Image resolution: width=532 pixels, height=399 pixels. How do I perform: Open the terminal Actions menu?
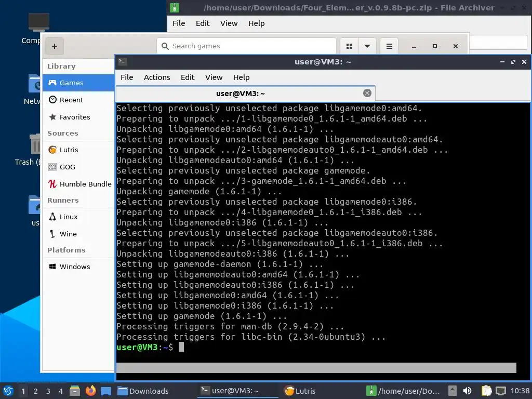pyautogui.click(x=157, y=77)
